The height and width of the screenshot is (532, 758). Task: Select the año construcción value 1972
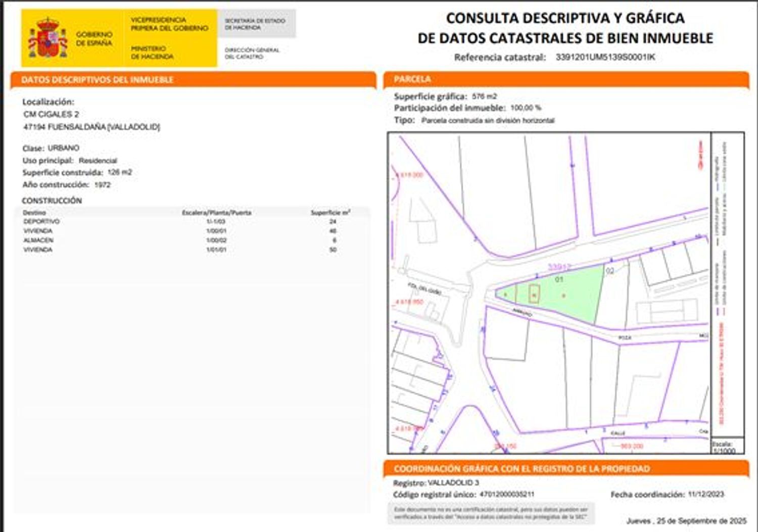point(102,185)
